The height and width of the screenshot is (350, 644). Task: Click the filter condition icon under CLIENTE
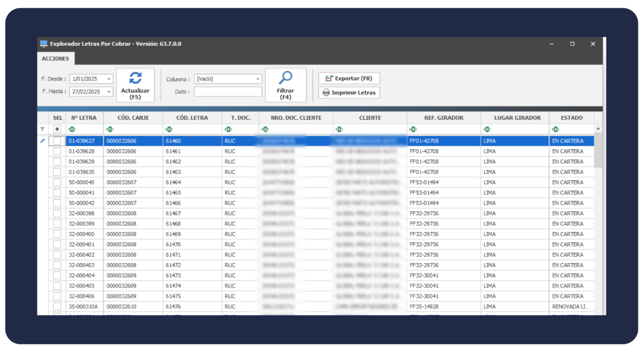(339, 129)
